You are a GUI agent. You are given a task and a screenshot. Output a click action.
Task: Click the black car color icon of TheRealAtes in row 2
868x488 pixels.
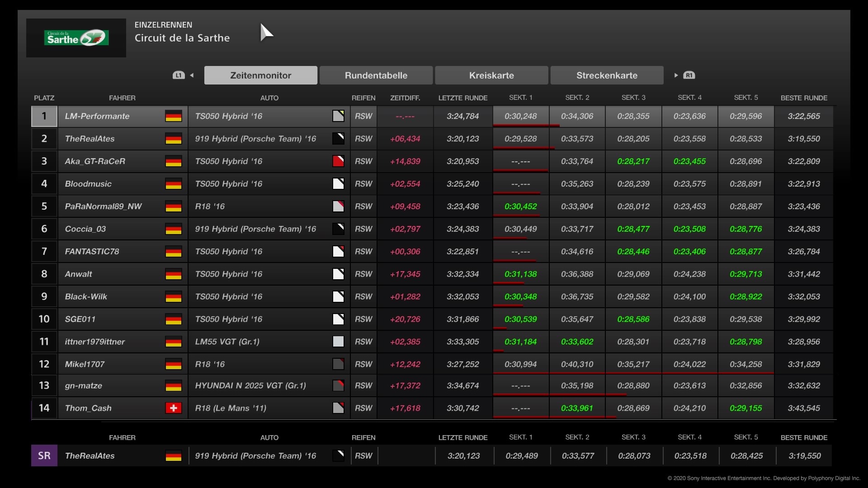[338, 139]
